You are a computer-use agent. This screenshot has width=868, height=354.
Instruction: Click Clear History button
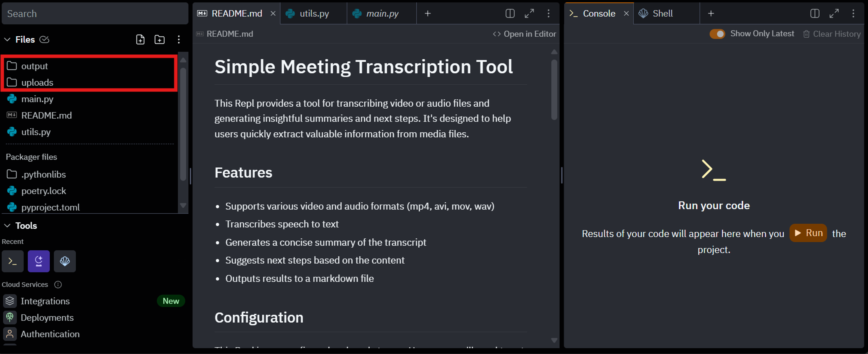[832, 34]
